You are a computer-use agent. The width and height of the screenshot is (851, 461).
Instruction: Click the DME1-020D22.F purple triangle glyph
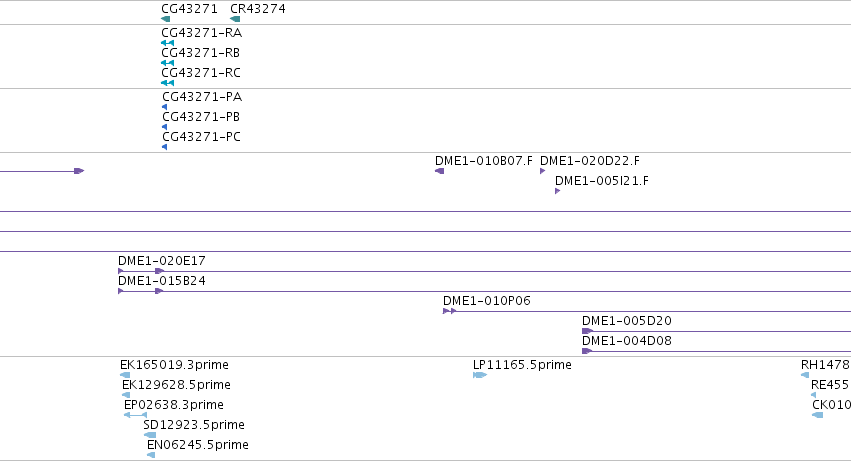(x=543, y=171)
